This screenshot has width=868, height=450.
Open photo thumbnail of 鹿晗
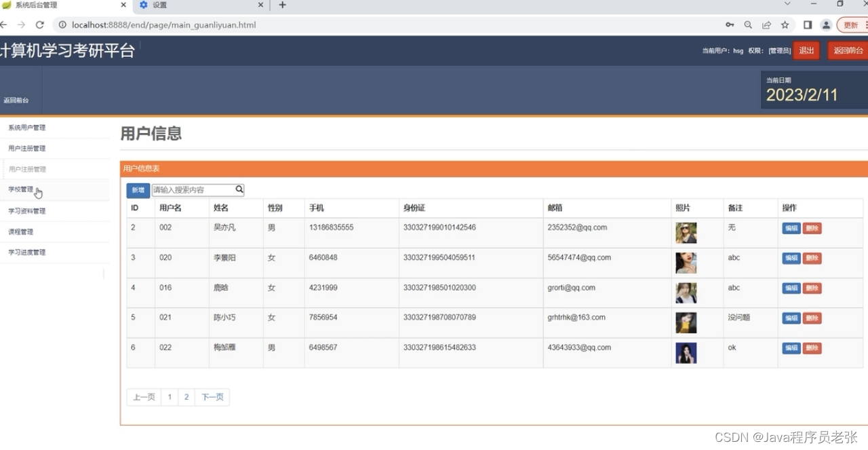click(686, 293)
